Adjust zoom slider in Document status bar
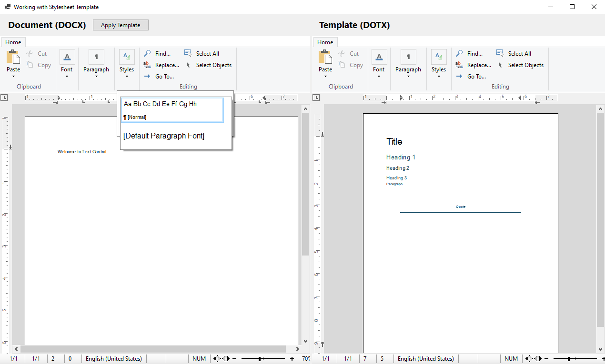Image resolution: width=605 pixels, height=364 pixels. [x=260, y=359]
